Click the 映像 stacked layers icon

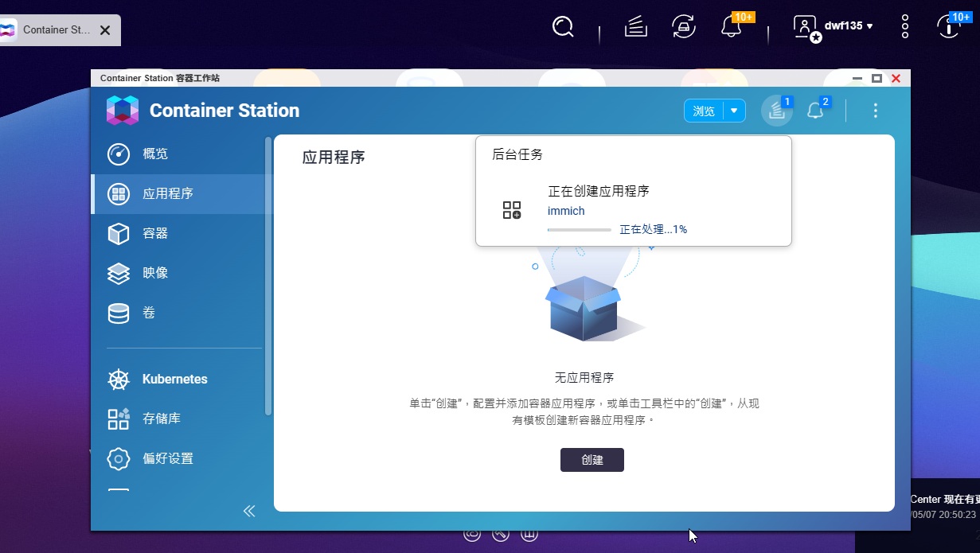tap(119, 273)
